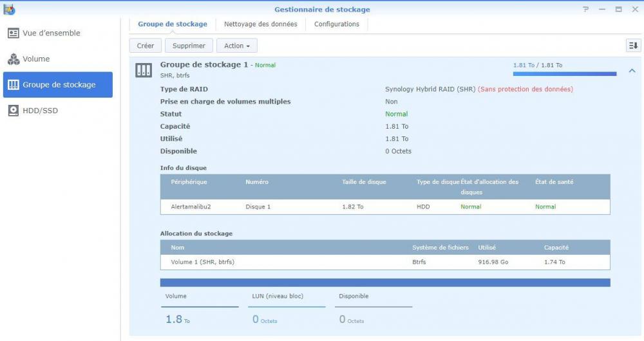Open the help question mark icon
The image size is (644, 341).
(585, 10)
